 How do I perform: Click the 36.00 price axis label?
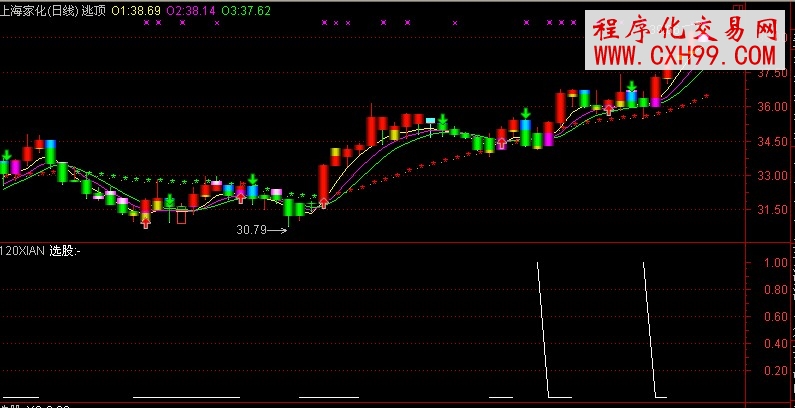tap(771, 107)
